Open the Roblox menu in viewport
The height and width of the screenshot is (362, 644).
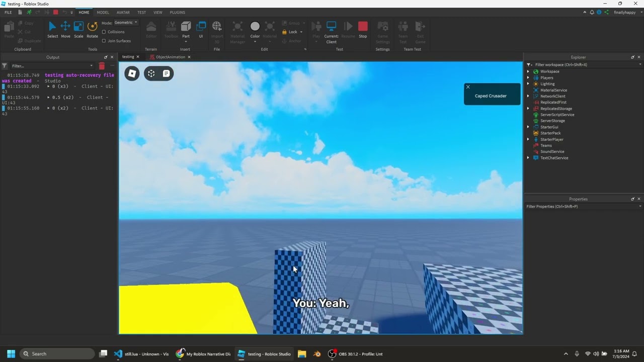point(132,73)
